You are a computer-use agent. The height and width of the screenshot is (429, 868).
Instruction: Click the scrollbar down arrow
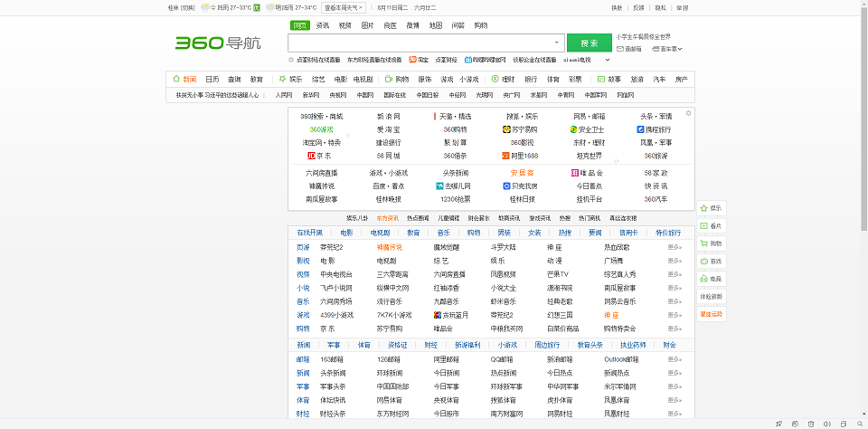tap(864, 415)
